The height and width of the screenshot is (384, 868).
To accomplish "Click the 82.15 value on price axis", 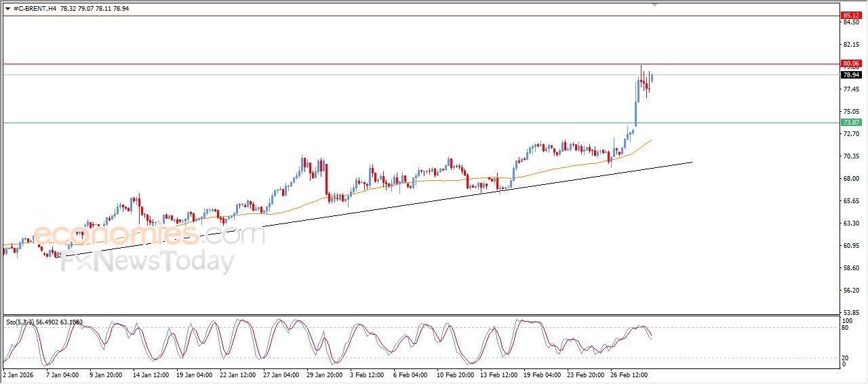I will (x=850, y=45).
